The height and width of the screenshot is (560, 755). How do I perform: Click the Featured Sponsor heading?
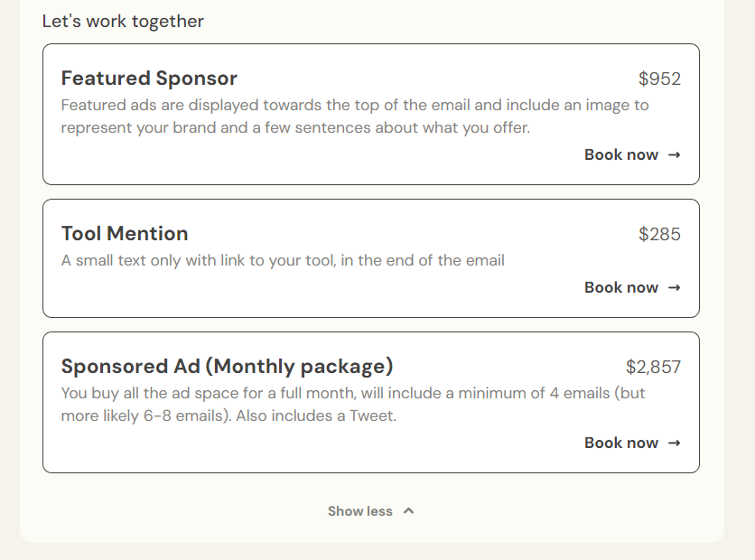click(149, 78)
